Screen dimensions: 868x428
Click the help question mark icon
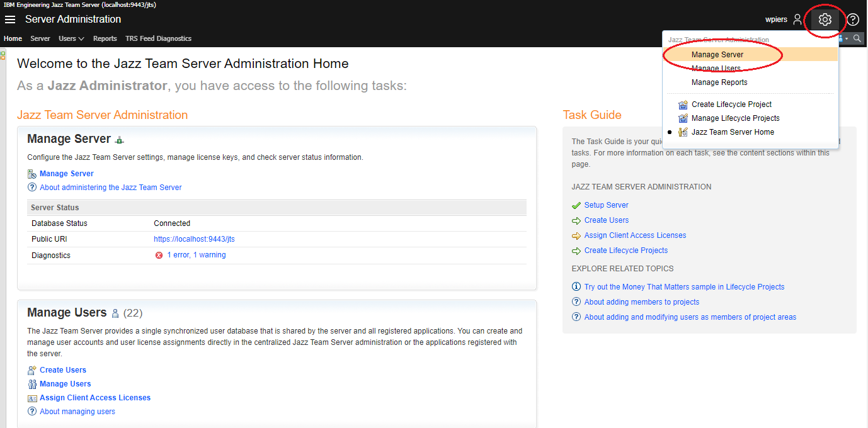(x=853, y=20)
